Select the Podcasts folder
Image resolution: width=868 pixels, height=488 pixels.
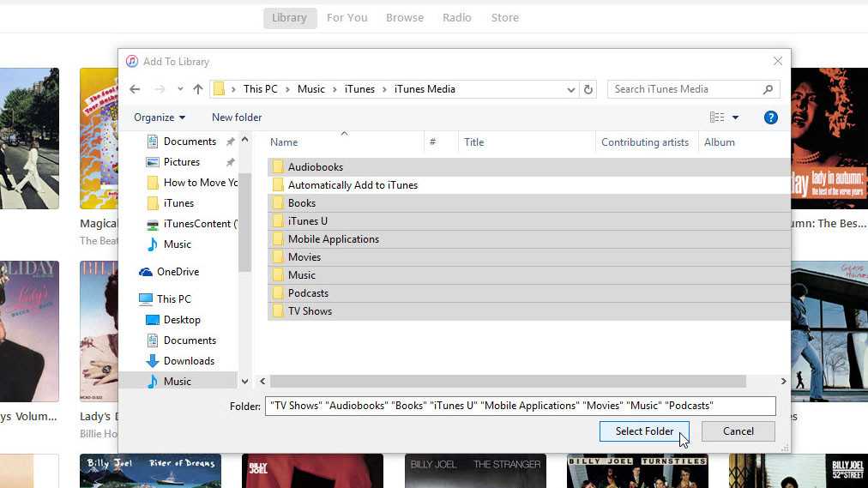click(x=528, y=293)
